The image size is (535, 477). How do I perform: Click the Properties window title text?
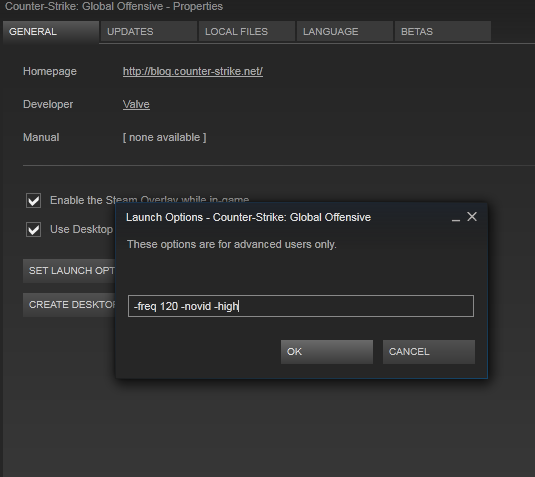coord(114,6)
